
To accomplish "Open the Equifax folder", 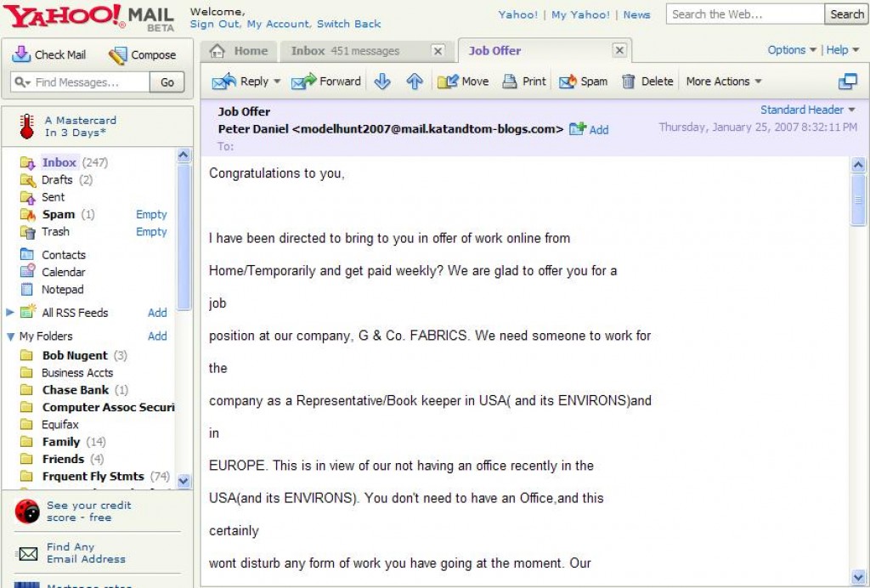I will (60, 424).
